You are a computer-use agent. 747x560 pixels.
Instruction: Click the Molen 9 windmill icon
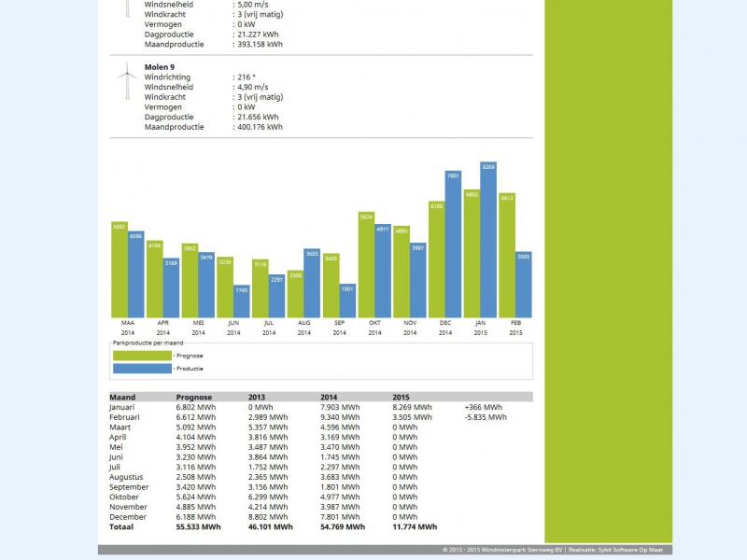point(125,81)
